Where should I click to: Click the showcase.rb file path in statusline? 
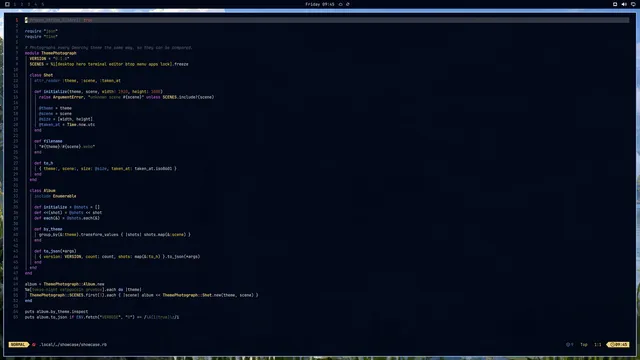tap(73, 344)
